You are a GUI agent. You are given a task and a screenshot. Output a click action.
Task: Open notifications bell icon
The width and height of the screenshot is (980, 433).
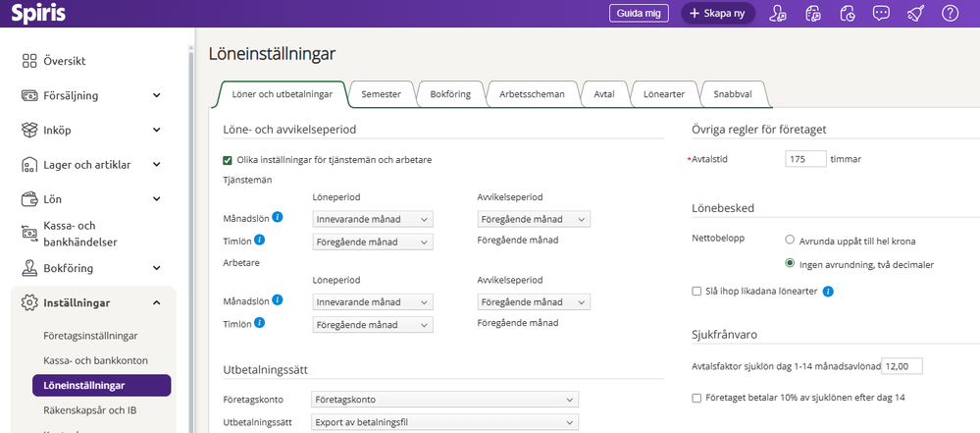point(915,13)
